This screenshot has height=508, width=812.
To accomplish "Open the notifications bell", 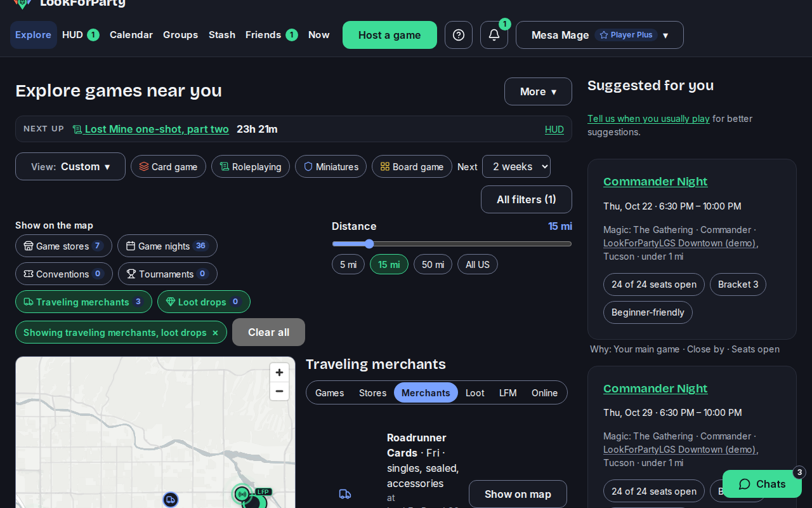I will [x=494, y=35].
